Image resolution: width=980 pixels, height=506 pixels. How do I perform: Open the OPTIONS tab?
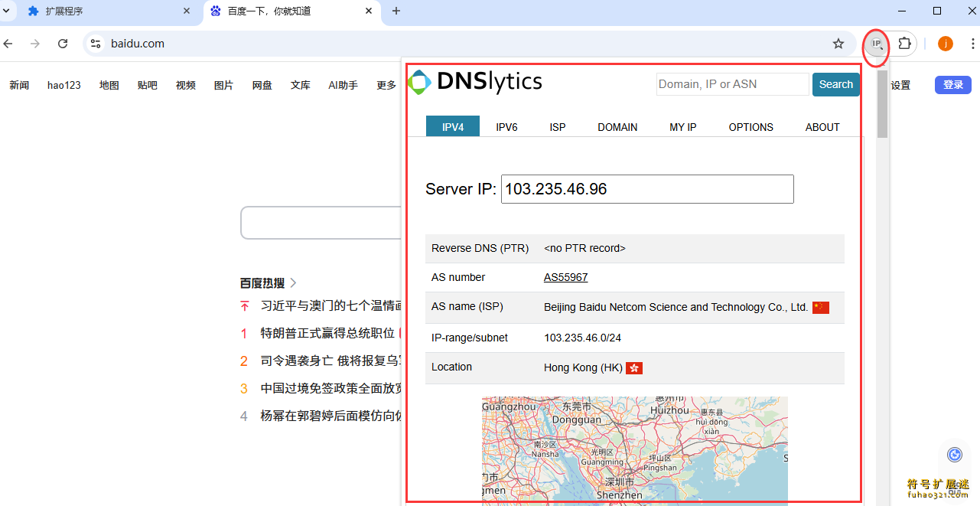click(x=750, y=127)
